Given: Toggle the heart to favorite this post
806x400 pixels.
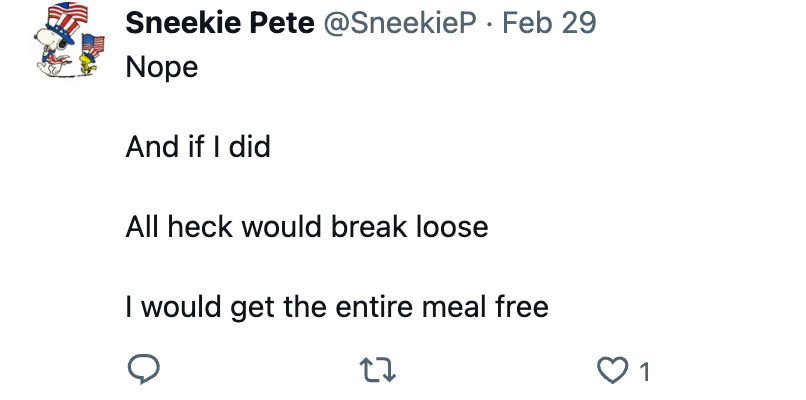Looking at the screenshot, I should point(612,370).
